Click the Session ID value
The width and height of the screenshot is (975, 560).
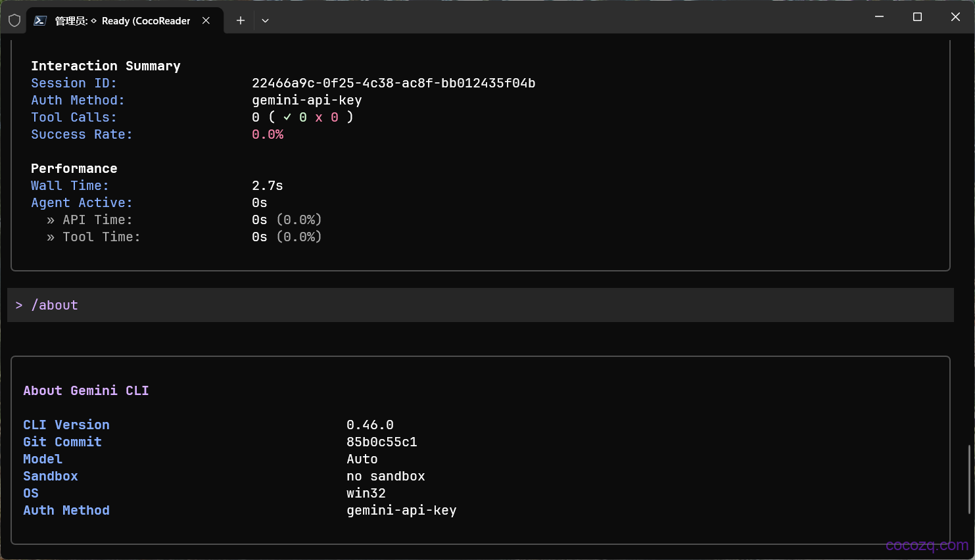394,83
